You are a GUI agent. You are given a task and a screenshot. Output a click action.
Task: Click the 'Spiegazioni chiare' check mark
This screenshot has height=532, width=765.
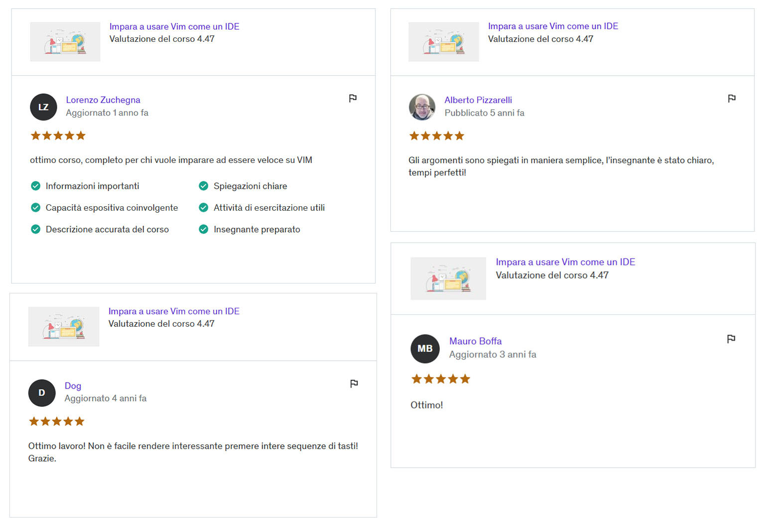pyautogui.click(x=203, y=186)
